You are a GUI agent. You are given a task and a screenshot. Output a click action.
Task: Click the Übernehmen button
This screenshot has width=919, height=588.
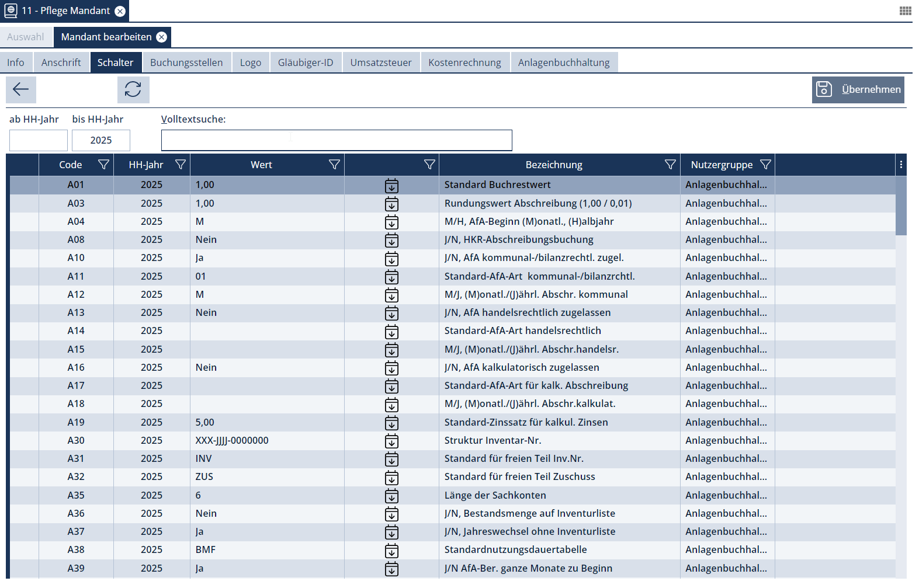[858, 89]
